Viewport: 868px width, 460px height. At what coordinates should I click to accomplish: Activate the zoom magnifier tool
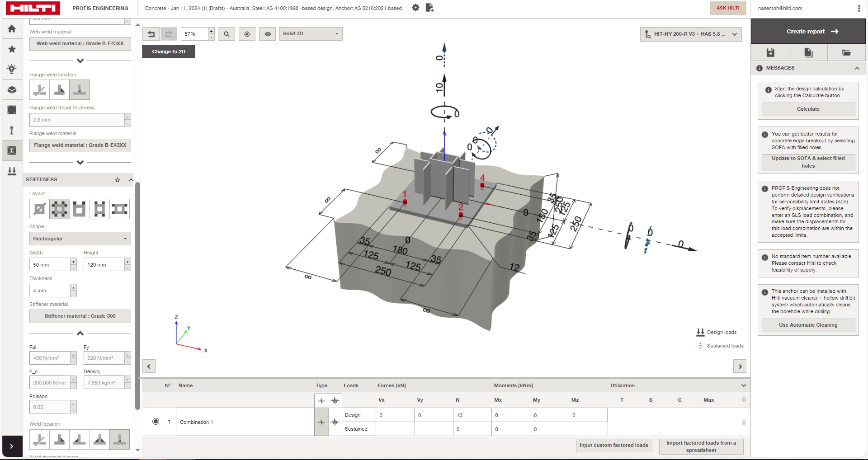pos(226,34)
